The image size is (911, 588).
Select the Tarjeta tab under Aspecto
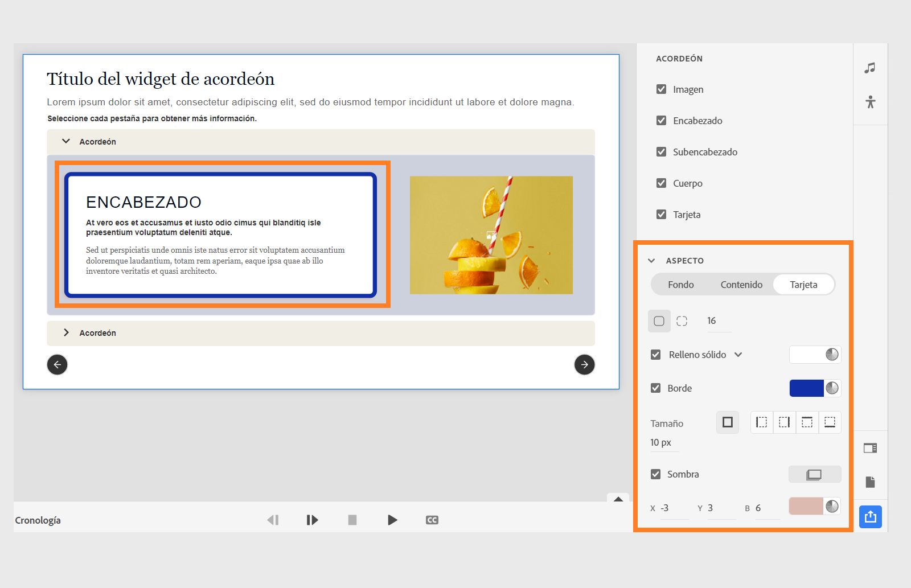click(803, 285)
